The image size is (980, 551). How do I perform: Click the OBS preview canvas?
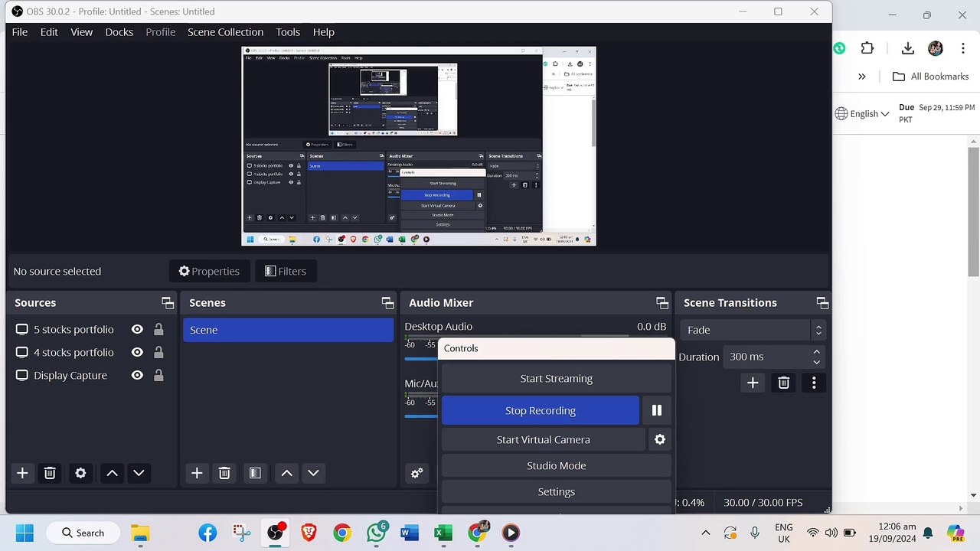point(419,146)
